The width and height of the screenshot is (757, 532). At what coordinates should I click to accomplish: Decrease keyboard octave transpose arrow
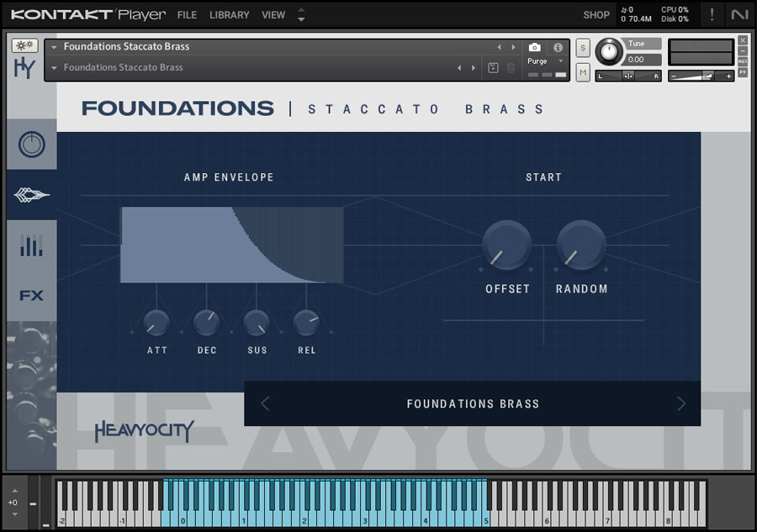[x=14, y=514]
